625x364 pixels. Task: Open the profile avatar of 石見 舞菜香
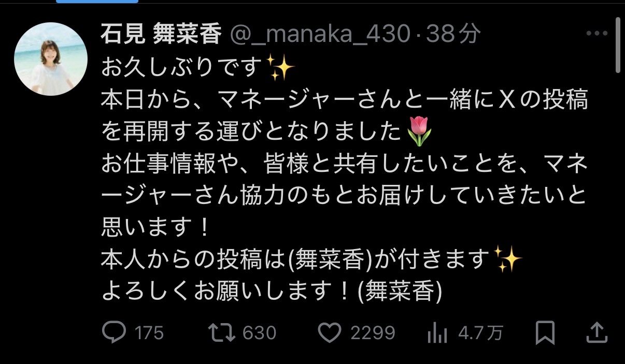coord(51,59)
